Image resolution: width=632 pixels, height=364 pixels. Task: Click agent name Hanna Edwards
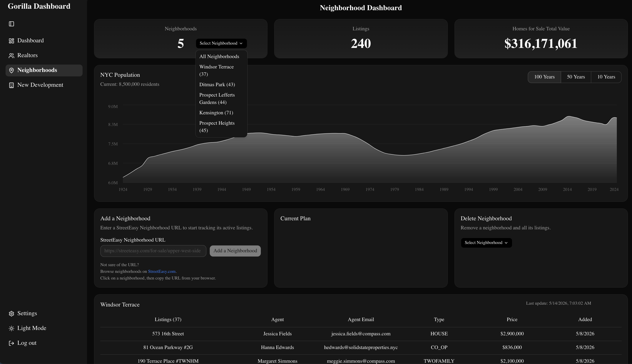[x=277, y=348]
